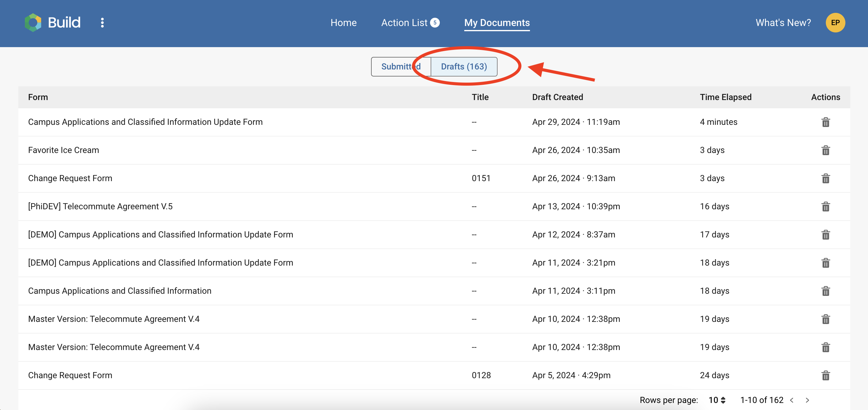Image resolution: width=868 pixels, height=410 pixels.
Task: Switch to the Submitted tab
Action: [x=401, y=66]
